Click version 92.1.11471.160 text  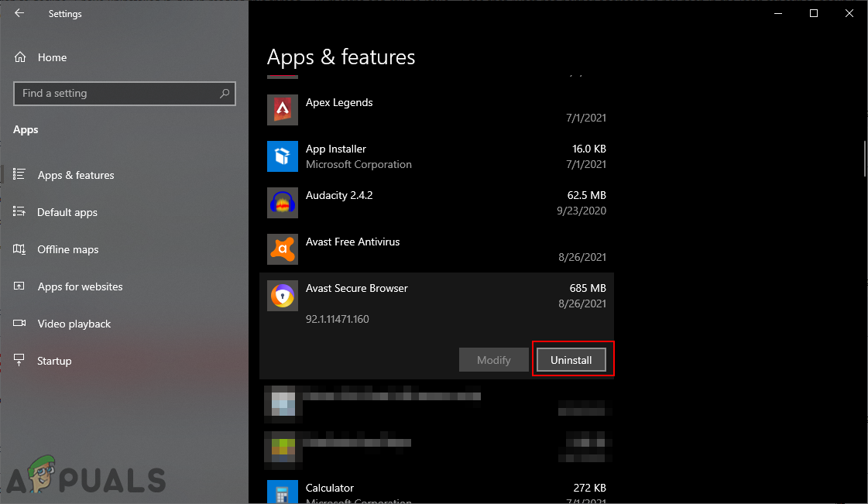[337, 319]
